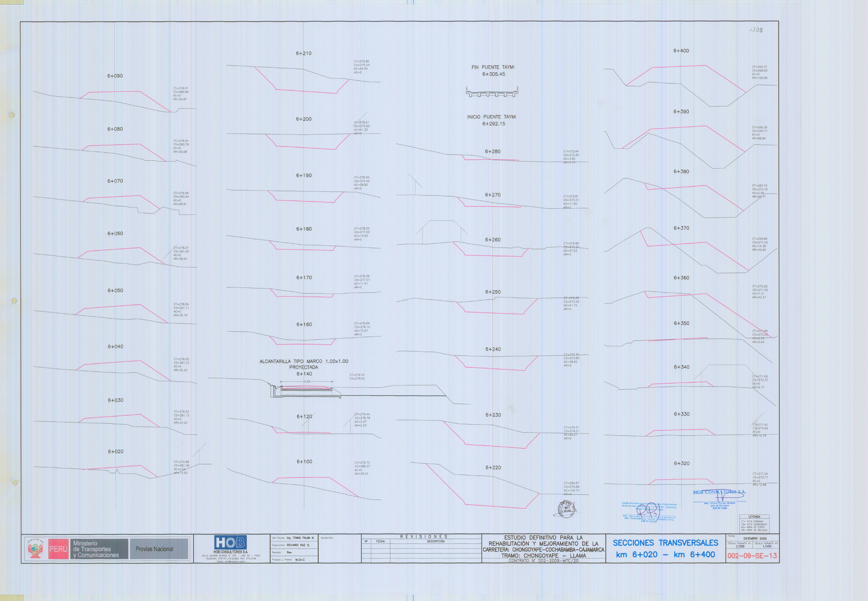Click the 6+060 section label
The image size is (868, 601).
coord(115,234)
